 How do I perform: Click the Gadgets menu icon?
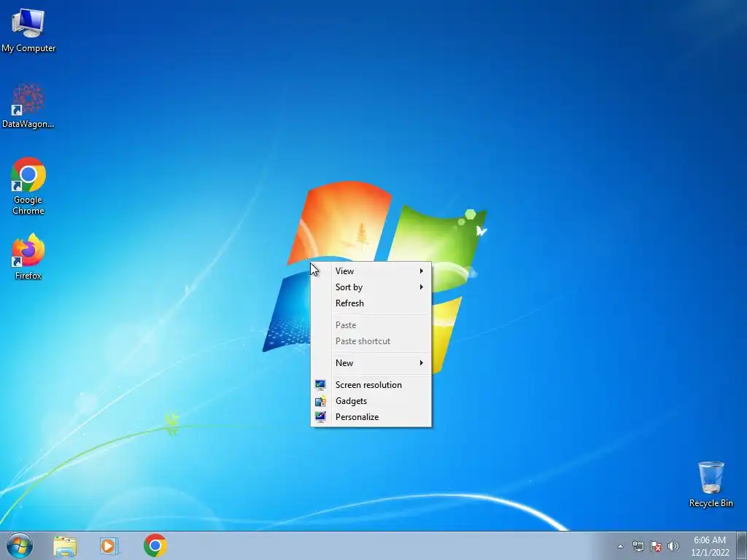pyautogui.click(x=320, y=401)
